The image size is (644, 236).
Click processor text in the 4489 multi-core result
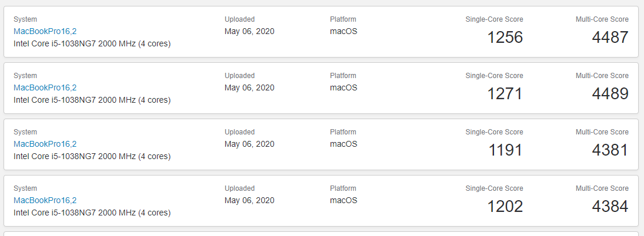[92, 100]
